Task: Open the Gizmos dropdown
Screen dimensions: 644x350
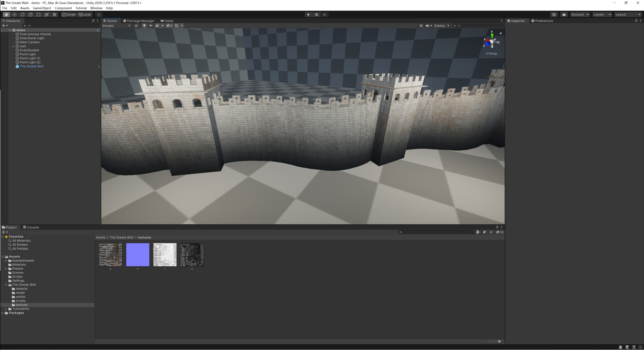Action: (441, 26)
